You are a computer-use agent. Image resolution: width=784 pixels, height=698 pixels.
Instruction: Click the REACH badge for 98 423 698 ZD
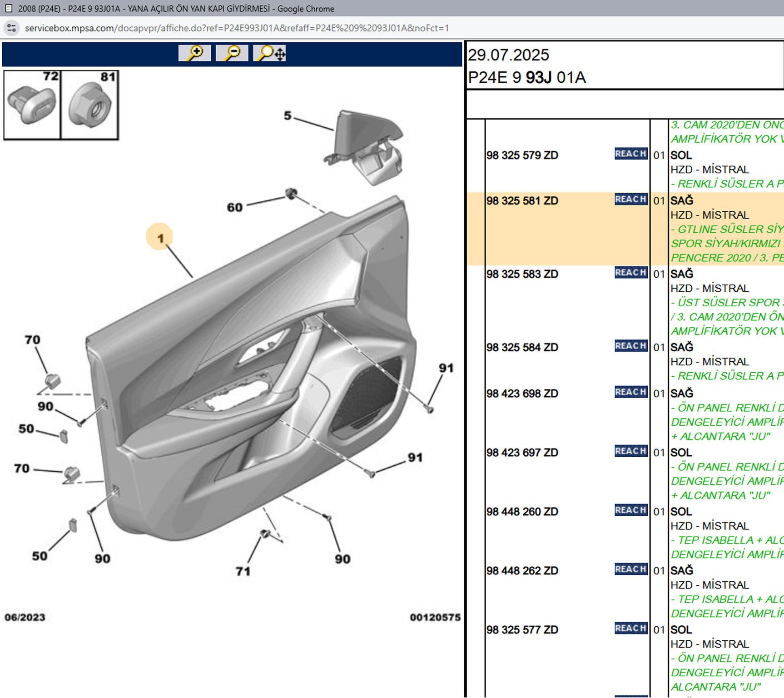(x=630, y=392)
